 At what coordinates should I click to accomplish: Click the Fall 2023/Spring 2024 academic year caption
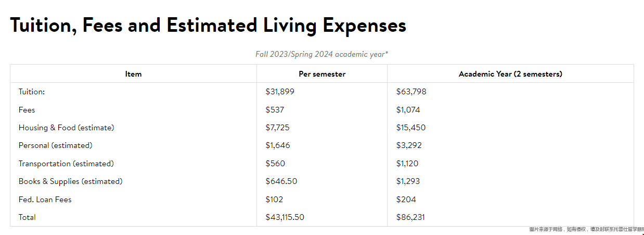[x=321, y=54]
